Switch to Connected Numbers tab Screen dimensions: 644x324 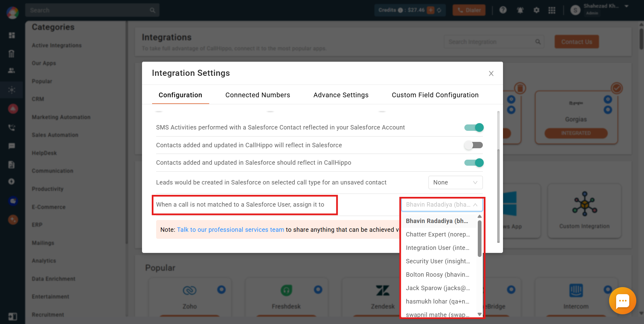(258, 95)
